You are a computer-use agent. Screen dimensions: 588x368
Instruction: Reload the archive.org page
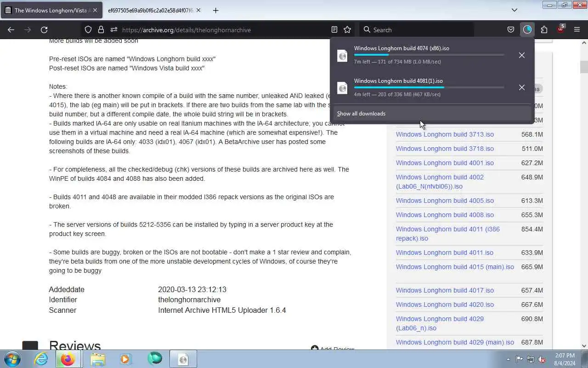(x=44, y=29)
